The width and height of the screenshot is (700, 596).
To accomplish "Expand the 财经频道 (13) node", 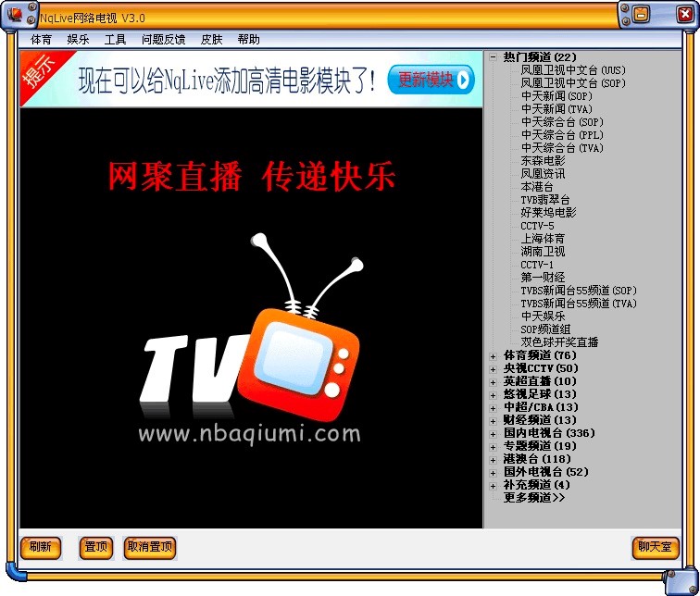I will [493, 421].
